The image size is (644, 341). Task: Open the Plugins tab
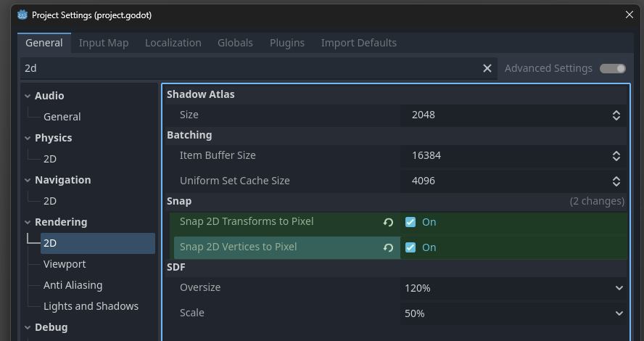coord(287,43)
